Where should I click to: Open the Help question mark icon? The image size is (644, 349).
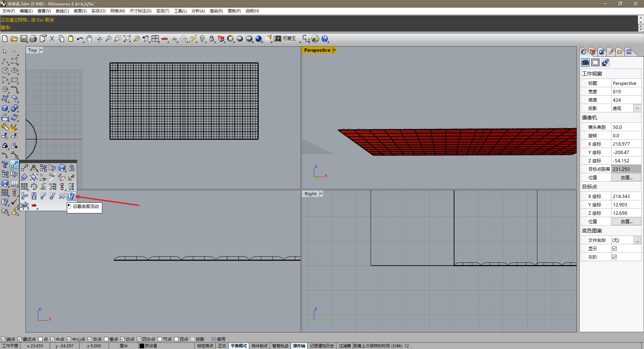coord(325,39)
